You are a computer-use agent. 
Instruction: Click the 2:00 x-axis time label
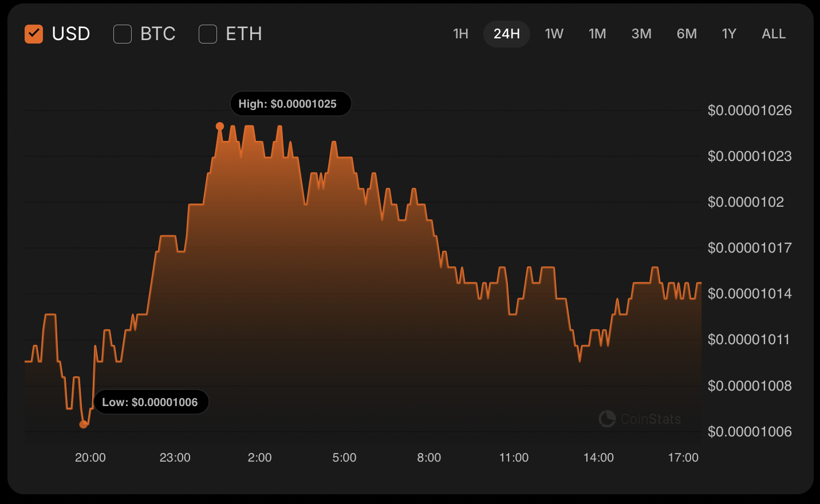click(x=259, y=458)
